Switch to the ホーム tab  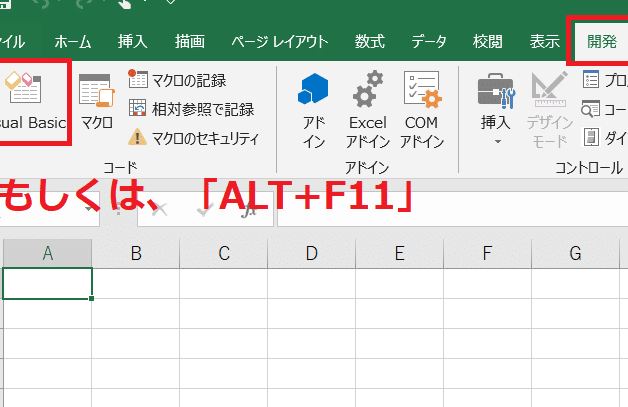(72, 41)
